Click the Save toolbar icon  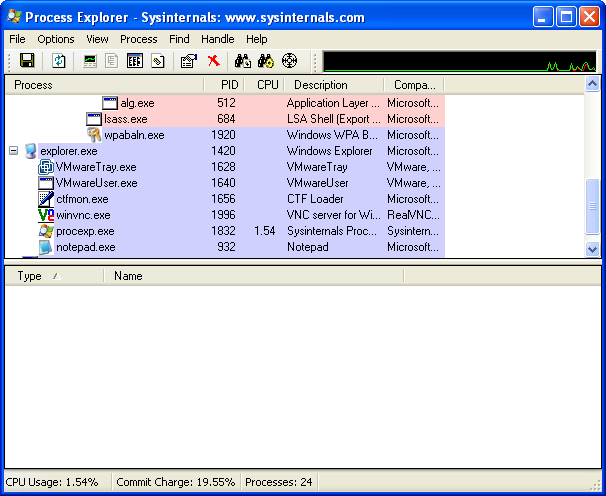pyautogui.click(x=27, y=61)
